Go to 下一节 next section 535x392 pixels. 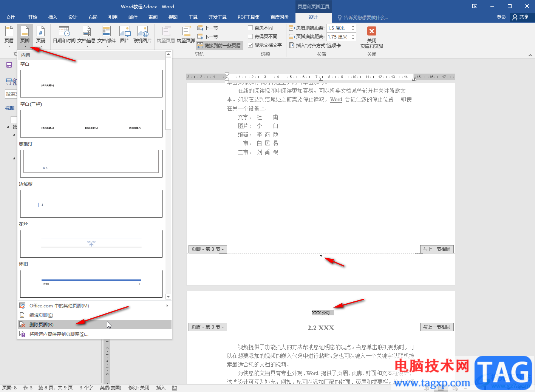[208, 37]
